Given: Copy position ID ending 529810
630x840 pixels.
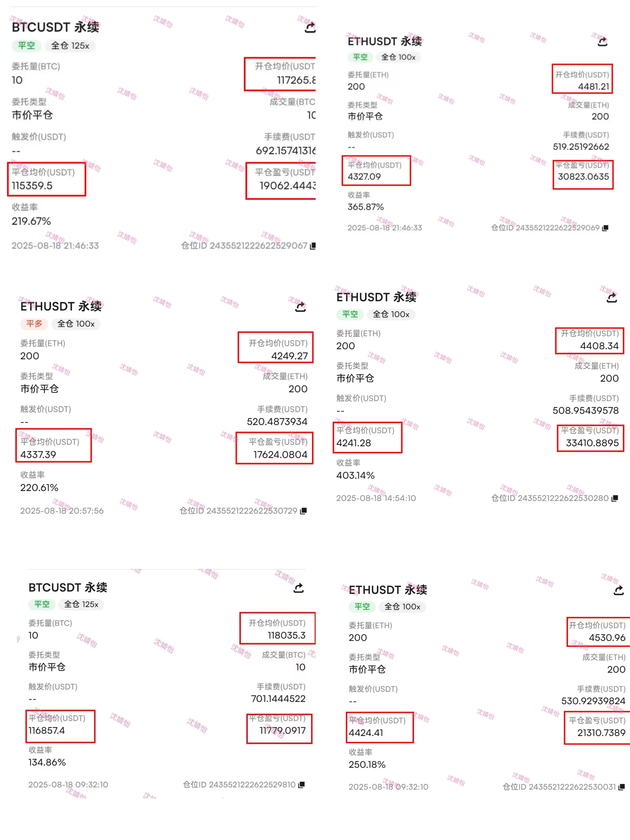Looking at the screenshot, I should [301, 785].
